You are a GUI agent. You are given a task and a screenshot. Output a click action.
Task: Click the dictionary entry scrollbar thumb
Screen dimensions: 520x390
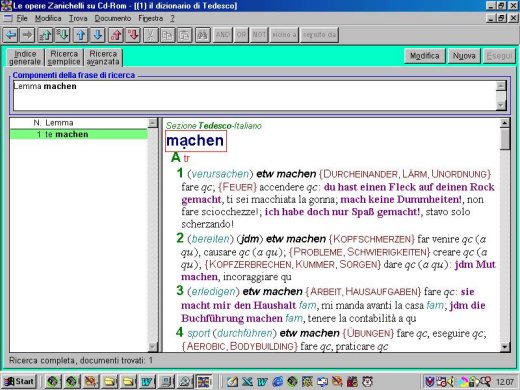coord(505,139)
